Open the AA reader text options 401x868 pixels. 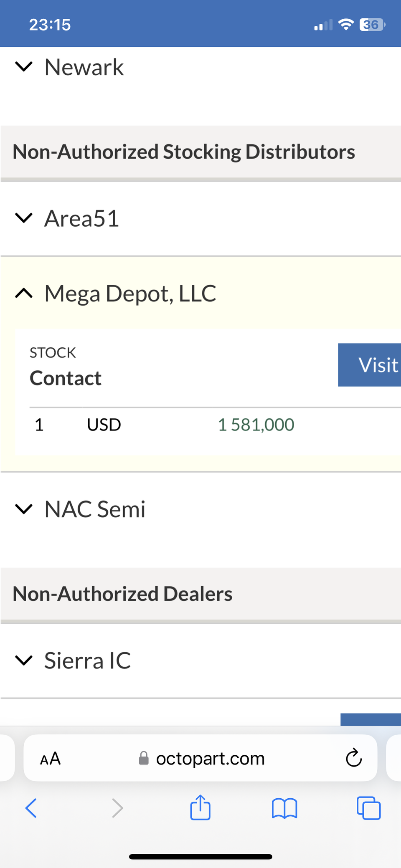(51, 758)
